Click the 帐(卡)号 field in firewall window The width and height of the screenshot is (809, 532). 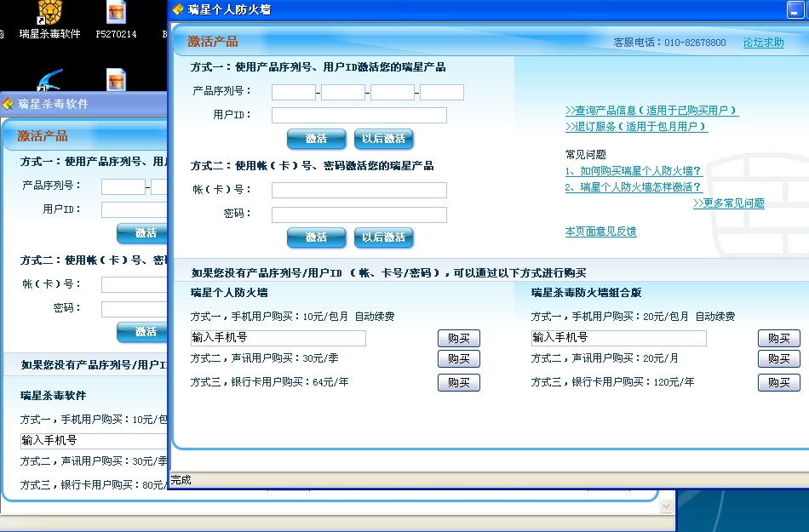coord(359,190)
